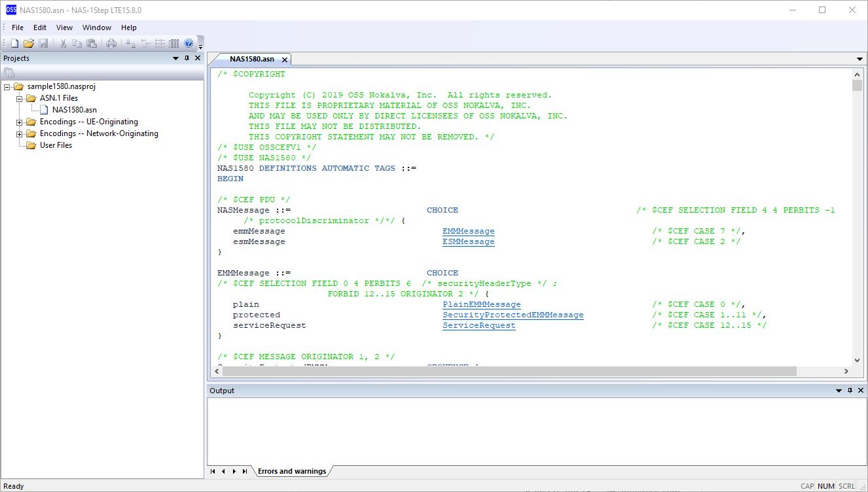Go to first output tab arrow

click(x=213, y=471)
